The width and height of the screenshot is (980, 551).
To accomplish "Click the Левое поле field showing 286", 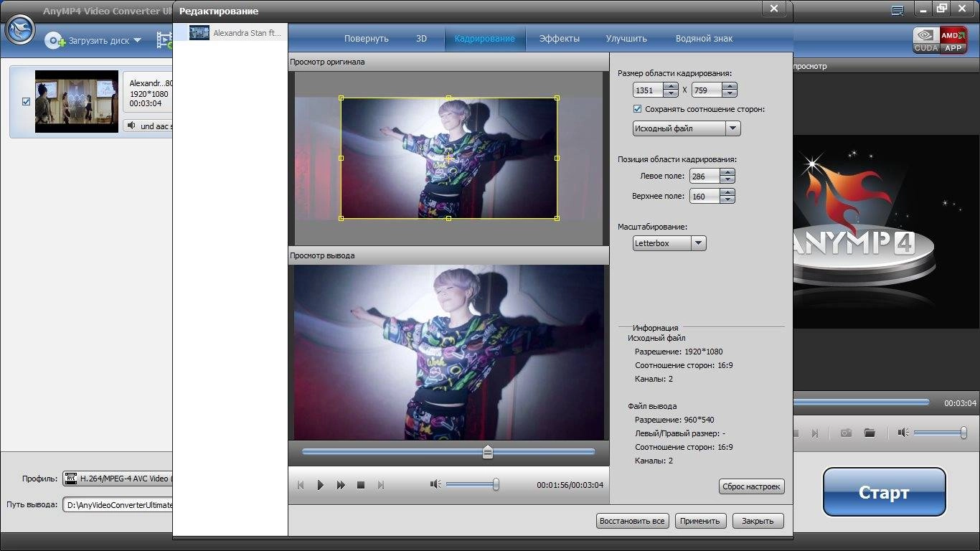I will point(705,176).
